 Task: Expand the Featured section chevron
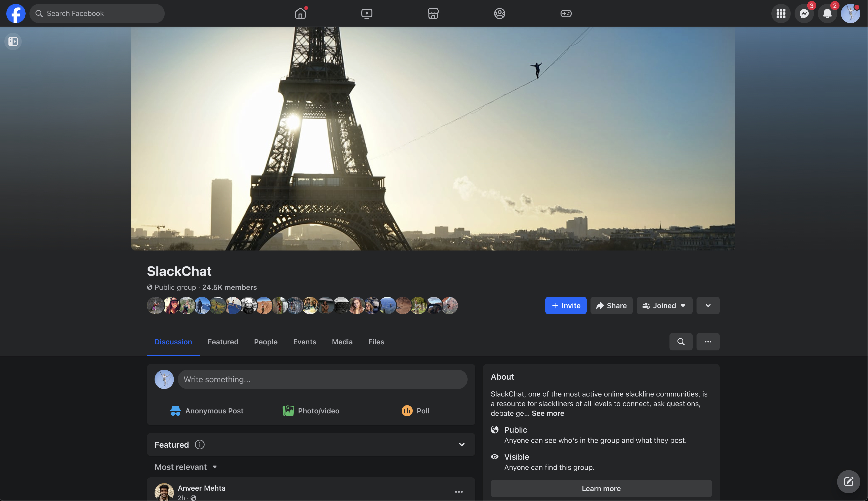pos(461,445)
